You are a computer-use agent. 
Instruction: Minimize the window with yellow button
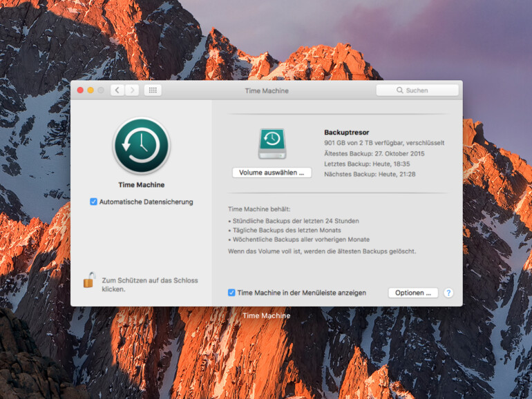pyautogui.click(x=91, y=90)
